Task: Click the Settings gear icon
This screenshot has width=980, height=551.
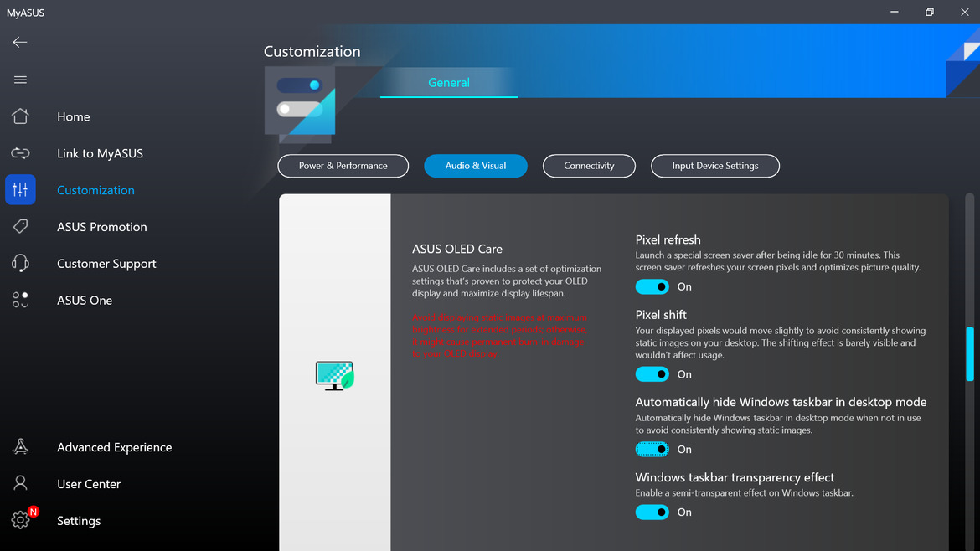Action: [20, 520]
